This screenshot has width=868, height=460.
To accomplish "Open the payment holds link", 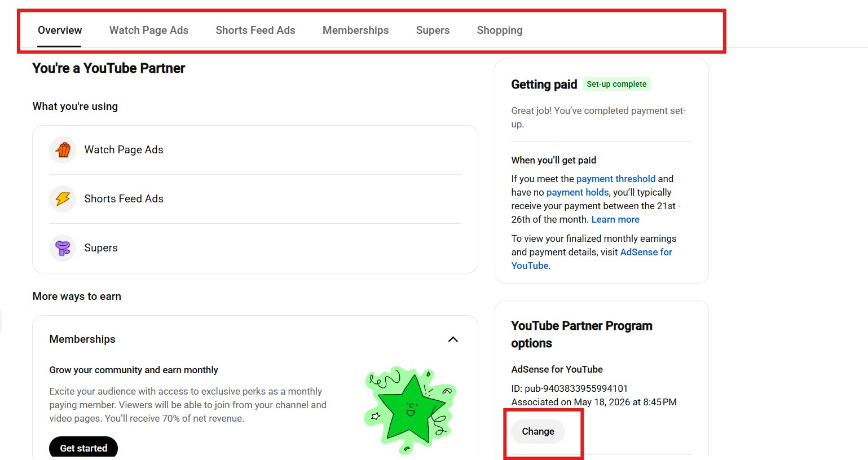I will coord(578,192).
